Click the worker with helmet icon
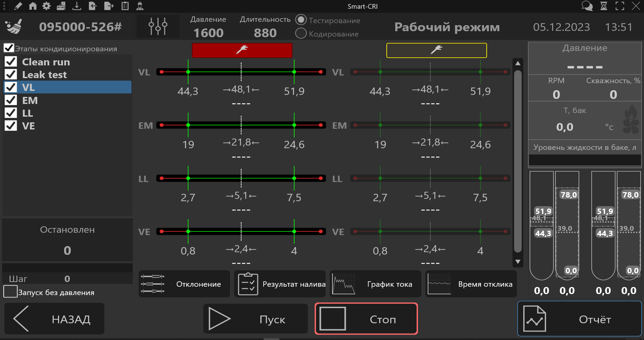Viewport: 644px width, 340px height. pos(140,6)
